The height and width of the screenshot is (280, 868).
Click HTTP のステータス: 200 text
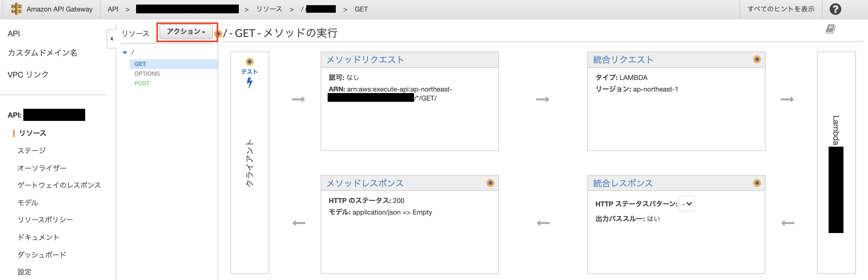point(366,201)
